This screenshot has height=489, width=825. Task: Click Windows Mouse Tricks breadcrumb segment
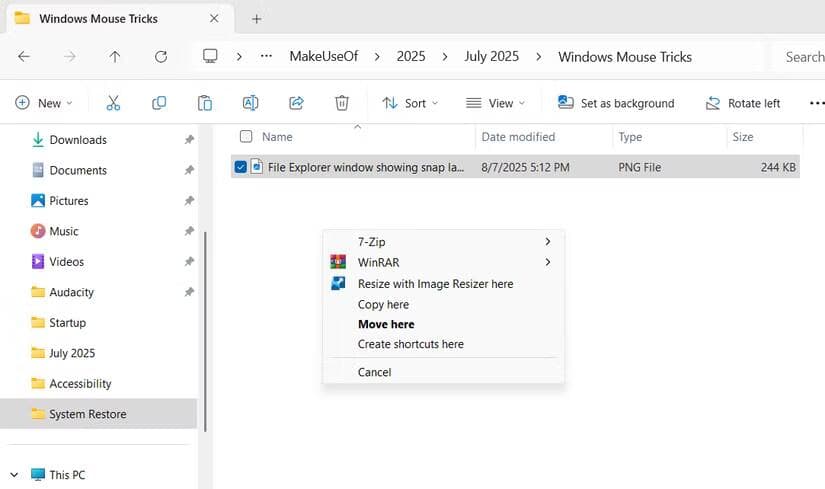click(625, 57)
